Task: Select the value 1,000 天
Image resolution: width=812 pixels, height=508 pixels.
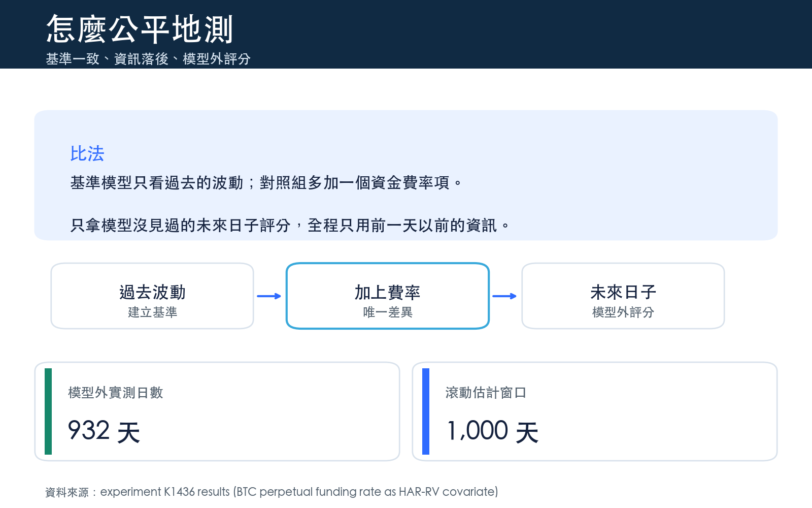Action: coord(492,431)
